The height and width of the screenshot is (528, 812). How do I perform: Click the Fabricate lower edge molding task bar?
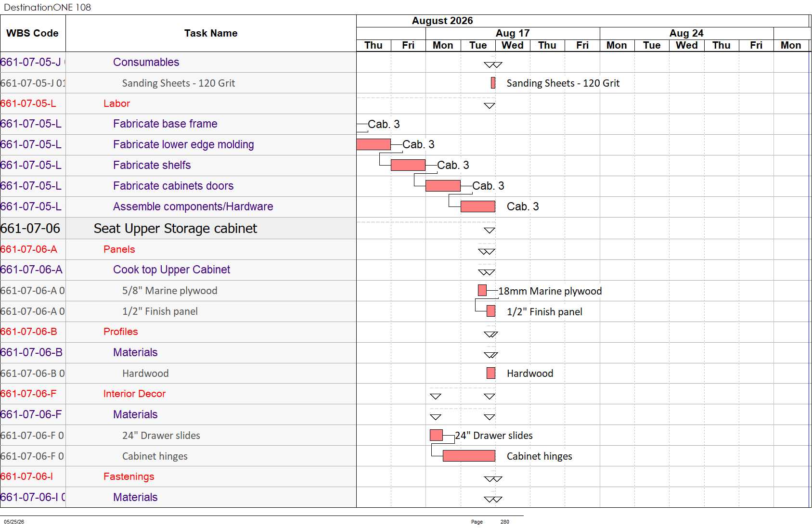[374, 144]
